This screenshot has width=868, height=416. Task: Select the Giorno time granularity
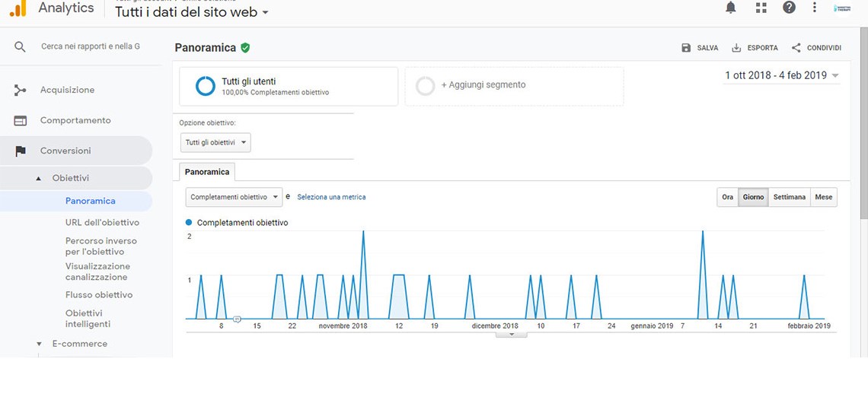click(x=754, y=198)
